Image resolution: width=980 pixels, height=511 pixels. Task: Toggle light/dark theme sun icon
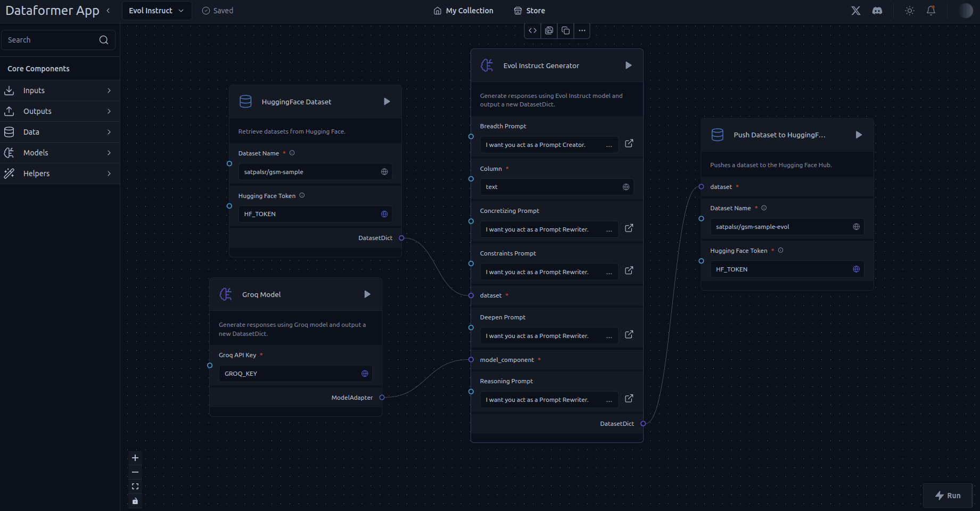pyautogui.click(x=910, y=11)
